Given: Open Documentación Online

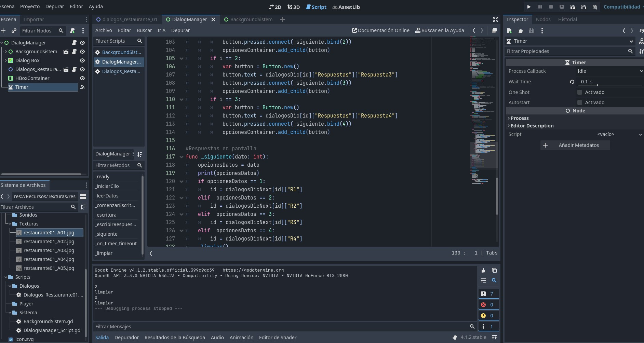Looking at the screenshot, I should 381,30.
